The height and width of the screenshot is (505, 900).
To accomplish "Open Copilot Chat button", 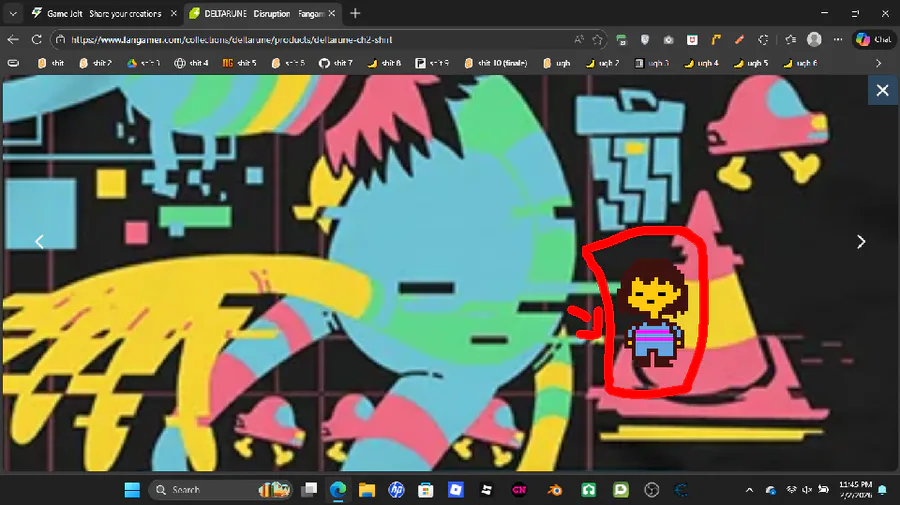I will coord(874,40).
